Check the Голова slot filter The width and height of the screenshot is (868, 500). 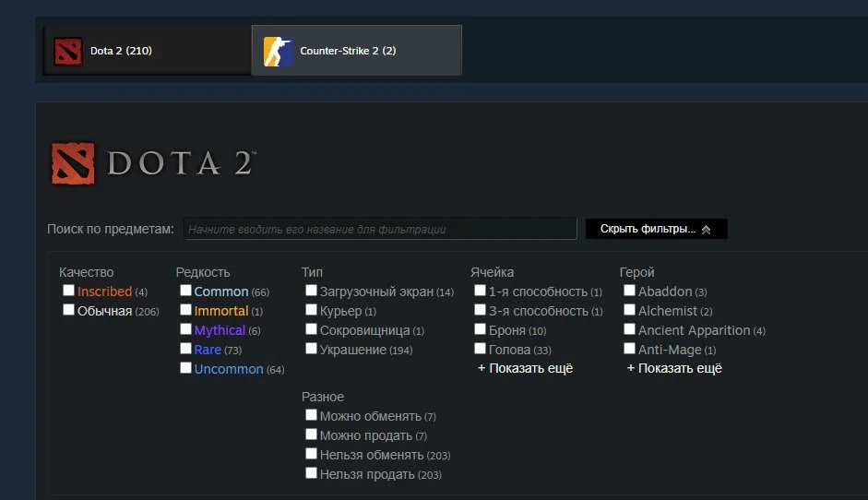click(x=480, y=349)
